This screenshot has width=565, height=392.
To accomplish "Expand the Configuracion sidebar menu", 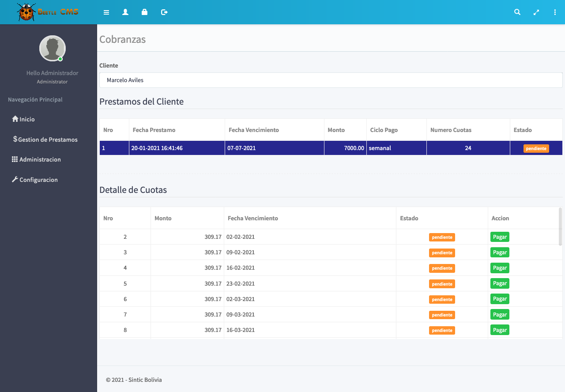I will 38,180.
